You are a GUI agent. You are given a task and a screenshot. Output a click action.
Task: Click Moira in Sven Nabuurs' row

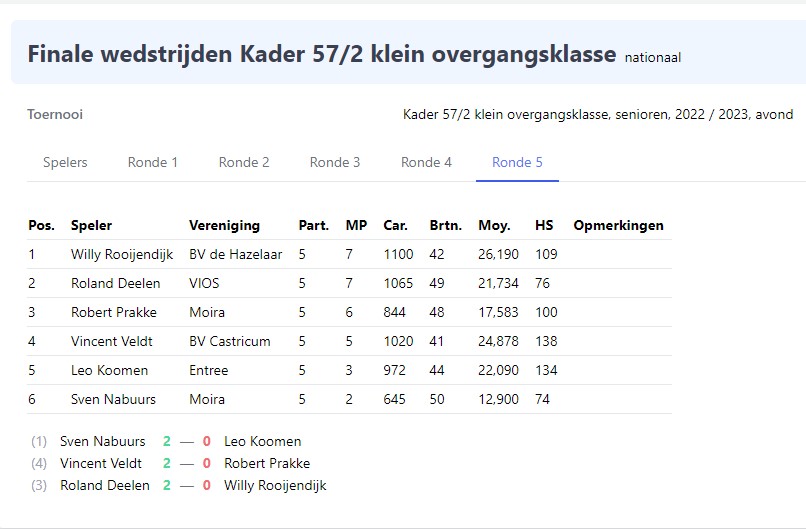pos(207,399)
